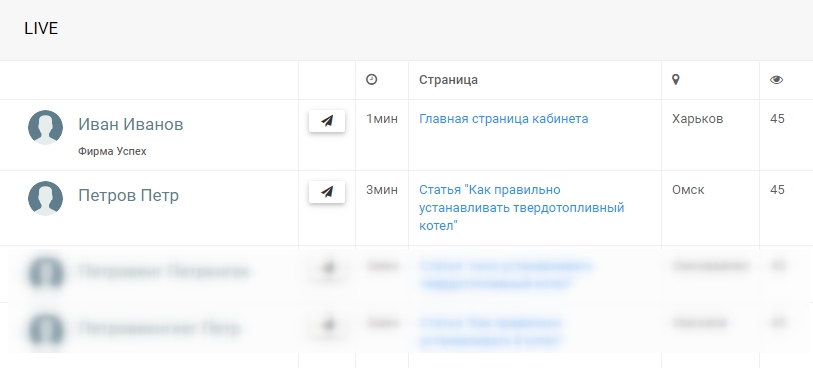Click Иван Иванов's avatar

[x=46, y=127]
